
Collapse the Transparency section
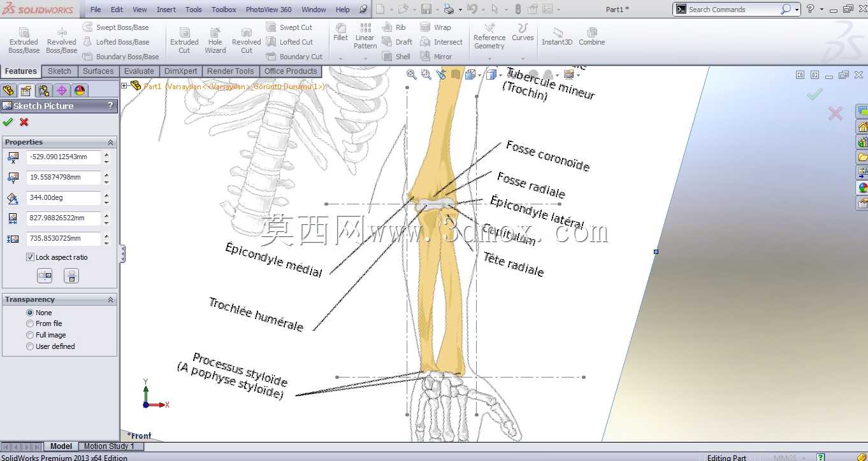110,299
